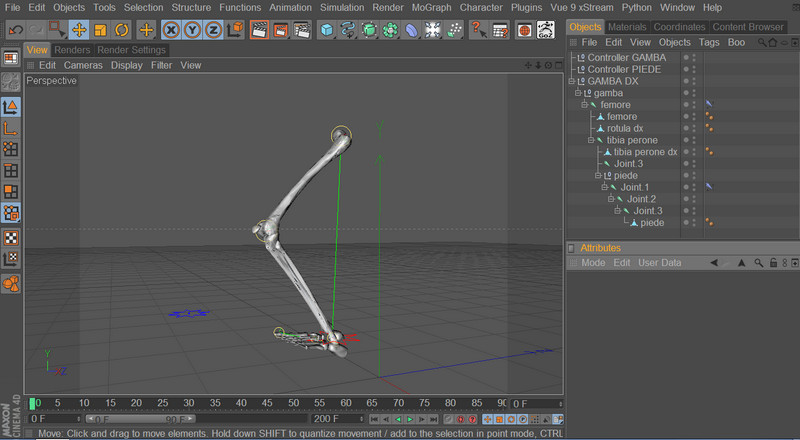Select the Live Selection tool
800x440 pixels.
(x=57, y=30)
